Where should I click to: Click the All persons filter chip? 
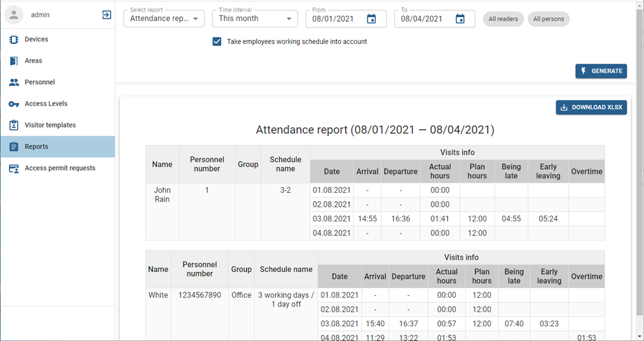pyautogui.click(x=549, y=19)
